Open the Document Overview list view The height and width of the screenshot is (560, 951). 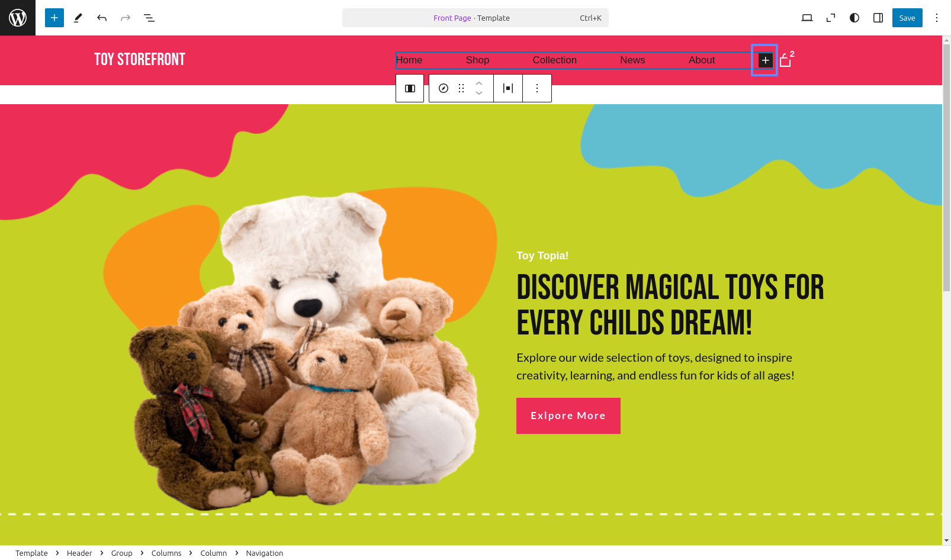pyautogui.click(x=149, y=18)
